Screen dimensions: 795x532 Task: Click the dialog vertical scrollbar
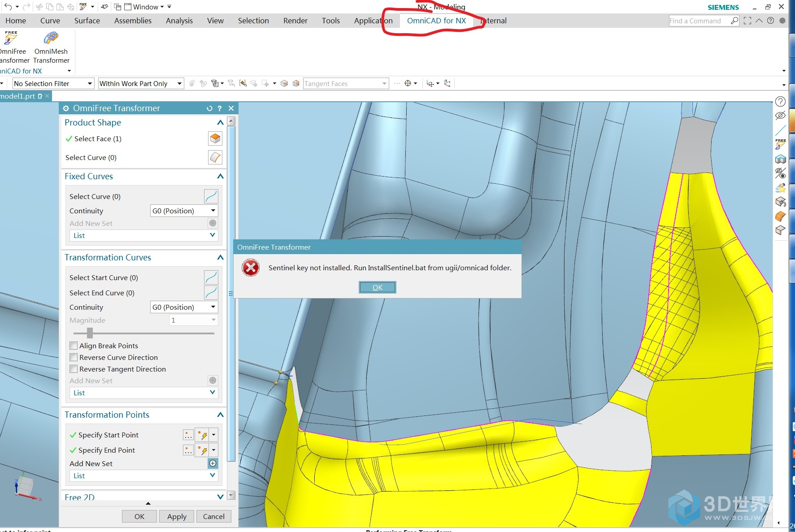click(x=231, y=294)
